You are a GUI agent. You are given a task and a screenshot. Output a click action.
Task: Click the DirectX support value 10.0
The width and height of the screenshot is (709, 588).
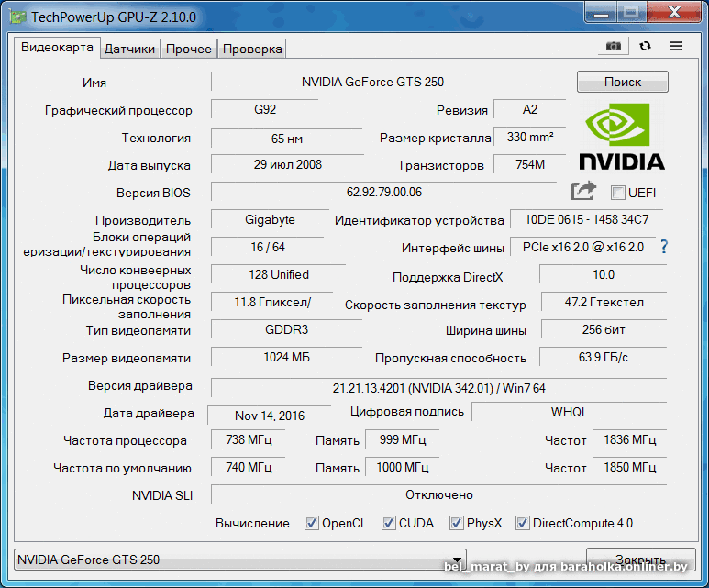click(604, 275)
